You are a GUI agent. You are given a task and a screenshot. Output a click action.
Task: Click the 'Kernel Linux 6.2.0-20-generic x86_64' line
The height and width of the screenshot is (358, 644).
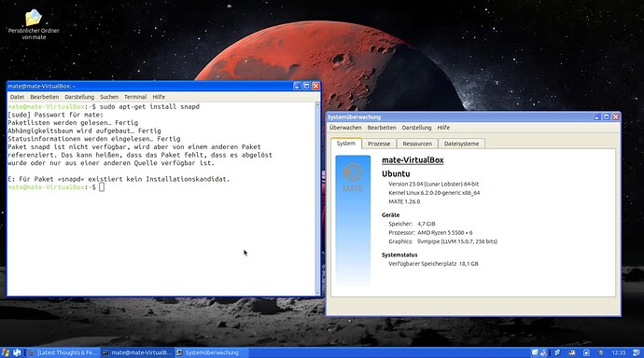point(434,193)
